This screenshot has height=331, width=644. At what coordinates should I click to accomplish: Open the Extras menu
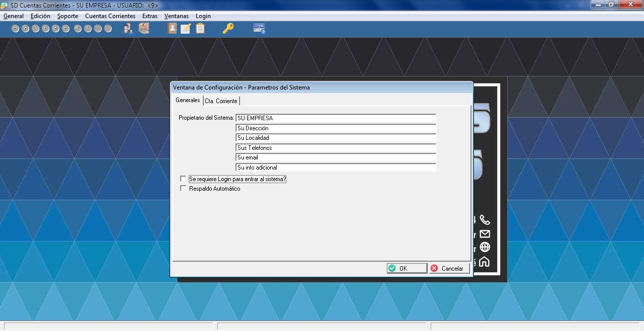pos(150,16)
